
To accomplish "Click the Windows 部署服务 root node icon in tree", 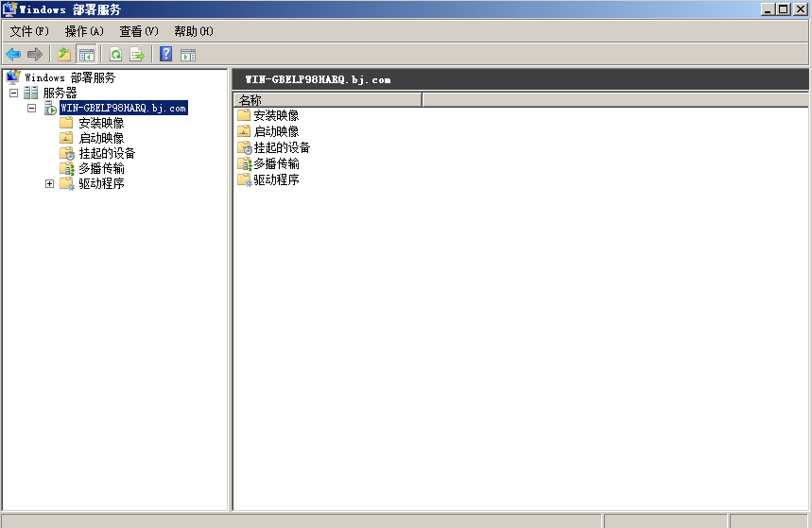I will click(x=13, y=77).
